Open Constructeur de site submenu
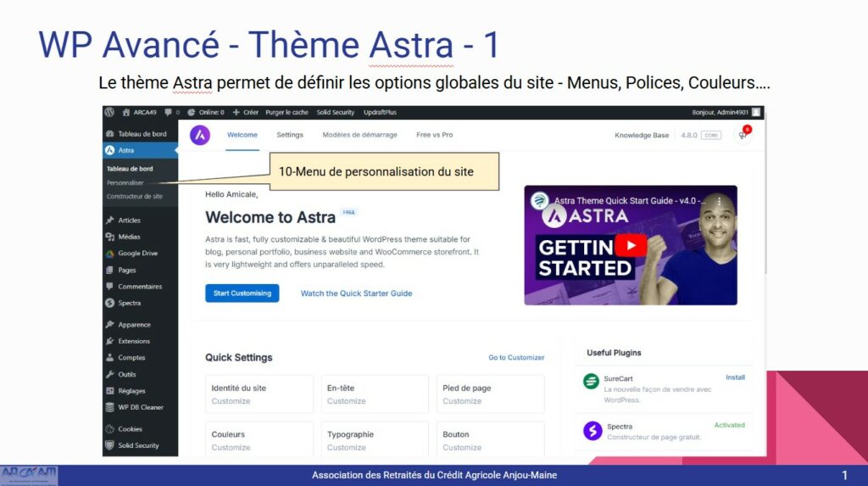Image resolution: width=868 pixels, height=486 pixels. pyautogui.click(x=135, y=196)
